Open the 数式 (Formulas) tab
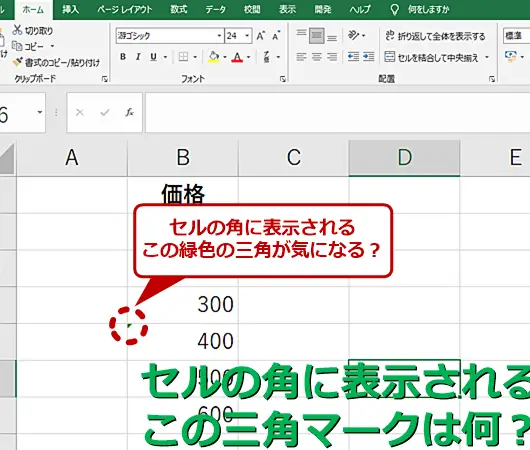The width and height of the screenshot is (530, 450). pyautogui.click(x=179, y=9)
